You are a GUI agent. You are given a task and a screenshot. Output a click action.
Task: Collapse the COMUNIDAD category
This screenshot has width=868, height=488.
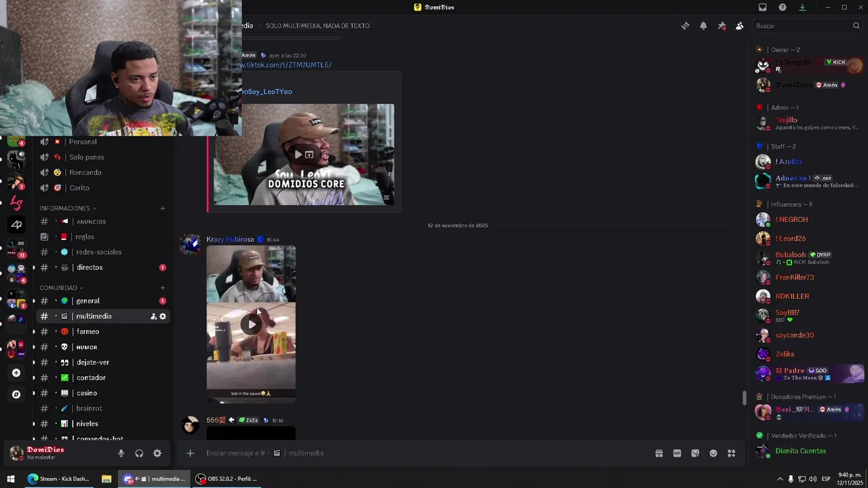point(61,288)
